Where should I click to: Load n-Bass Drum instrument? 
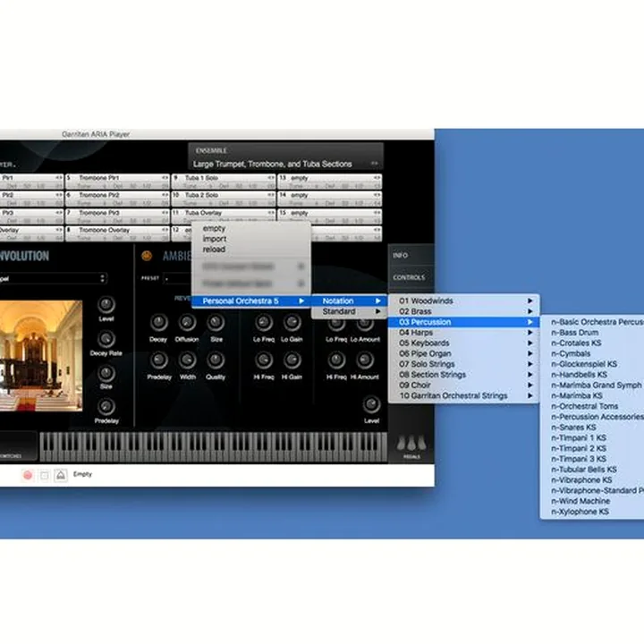(x=592, y=333)
